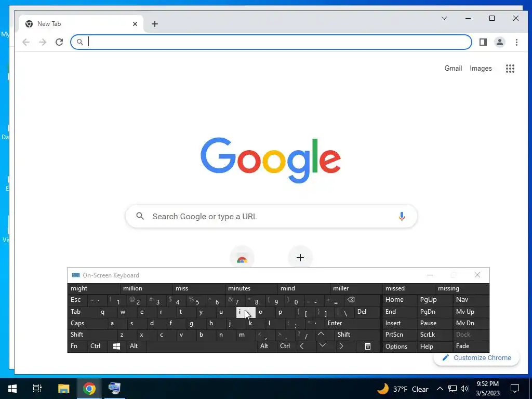532x399 pixels.
Task: Tap the Enter key on keyboard
Action: (352, 323)
